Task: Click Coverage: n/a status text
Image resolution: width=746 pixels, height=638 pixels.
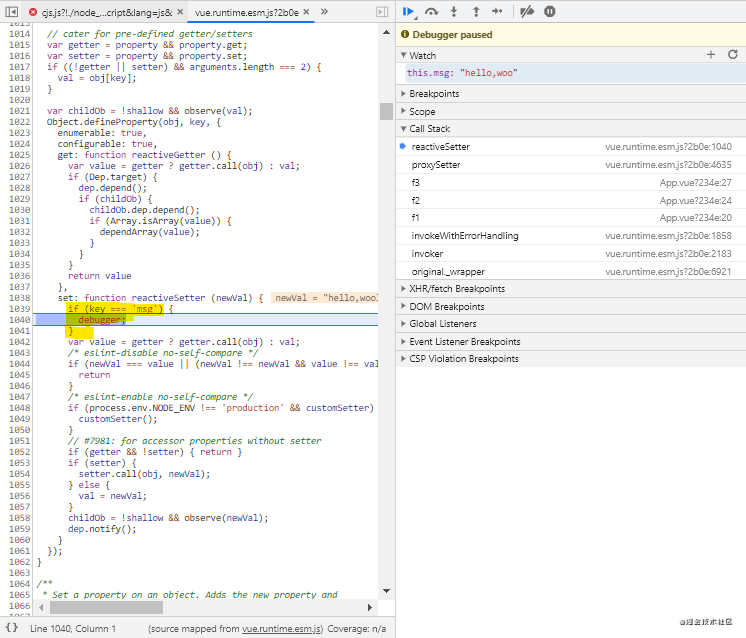Action: tap(357, 628)
